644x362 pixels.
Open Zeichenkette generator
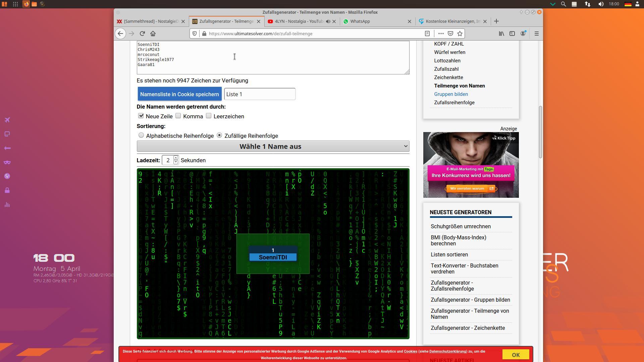click(x=448, y=77)
